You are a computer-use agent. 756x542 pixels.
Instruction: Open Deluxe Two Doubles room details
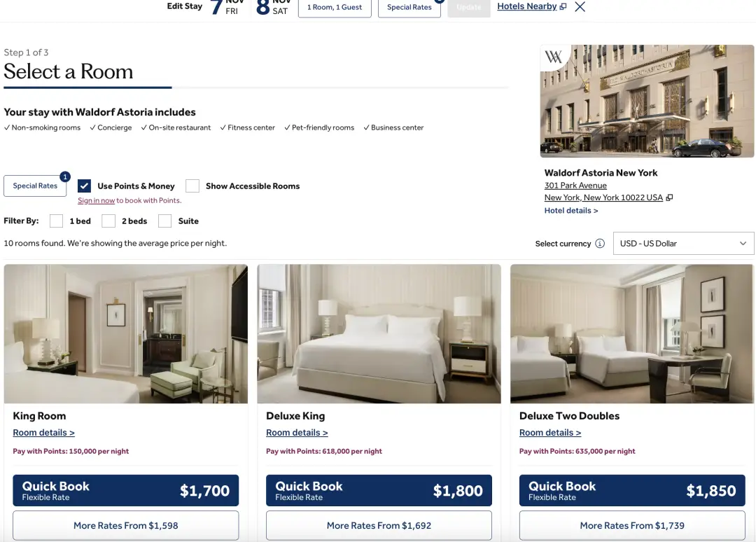550,433
